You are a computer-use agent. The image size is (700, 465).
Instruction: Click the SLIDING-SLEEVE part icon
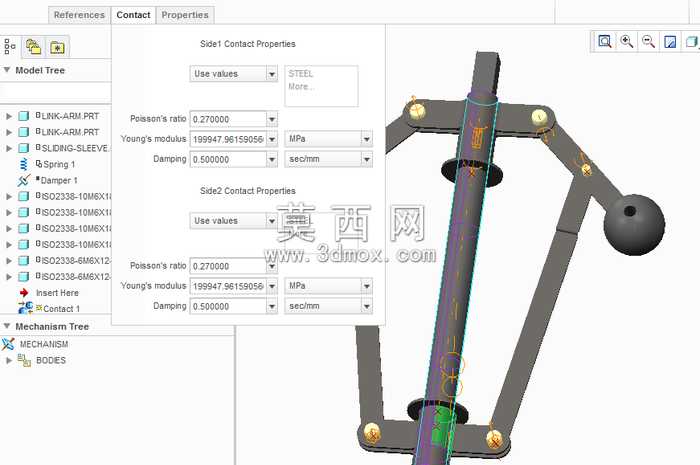click(x=24, y=148)
